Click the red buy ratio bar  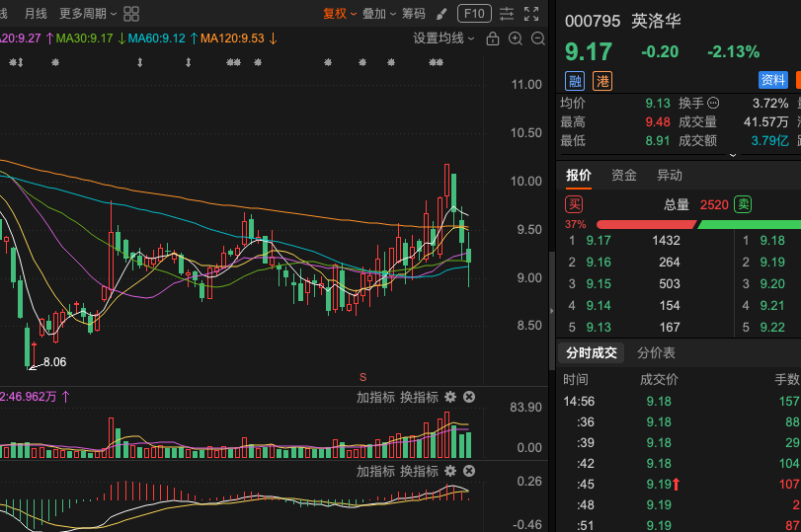pyautogui.click(x=646, y=225)
